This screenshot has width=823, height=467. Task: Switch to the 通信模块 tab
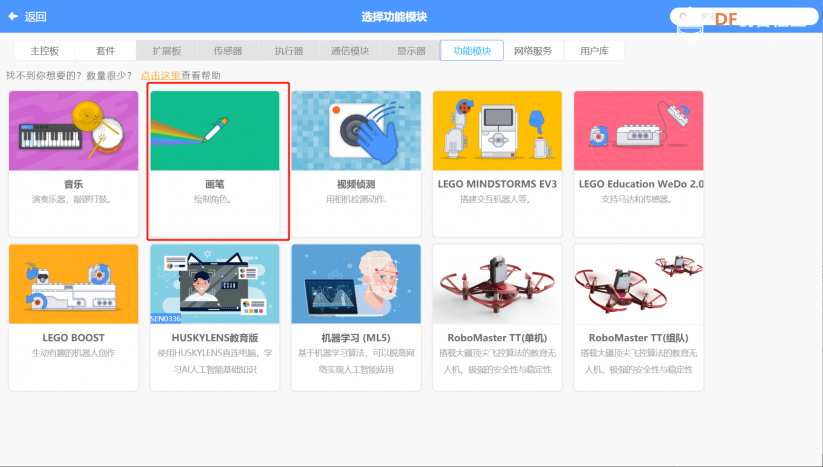350,51
